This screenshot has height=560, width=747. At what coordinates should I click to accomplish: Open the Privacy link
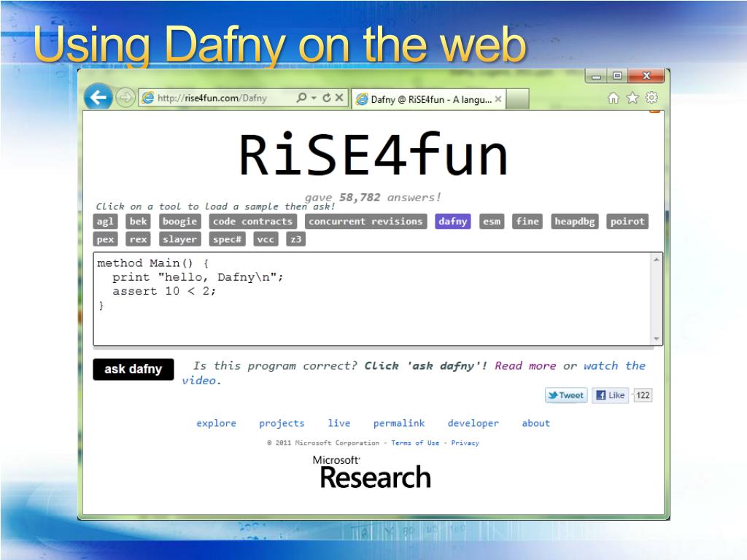465,443
